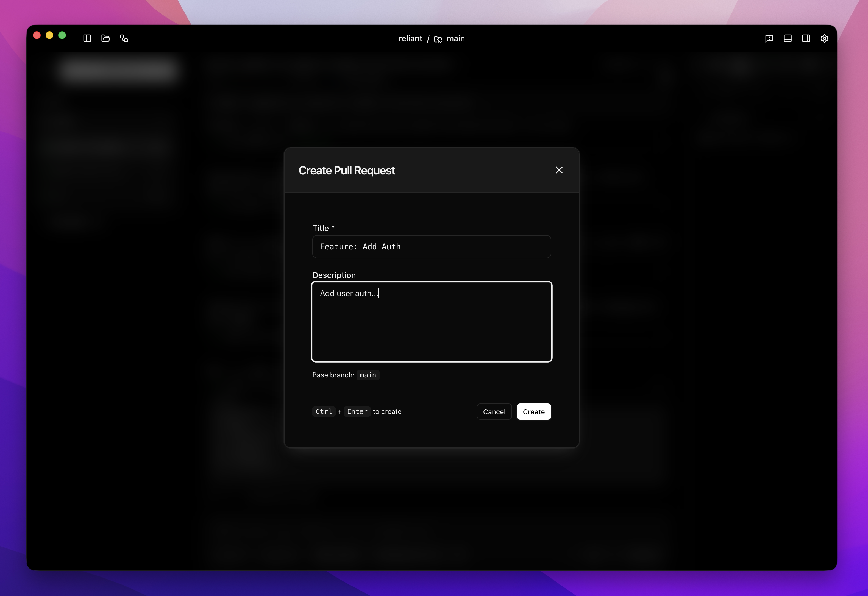Click the Enter key hint badge
Screen dimensions: 868x596
click(x=357, y=411)
